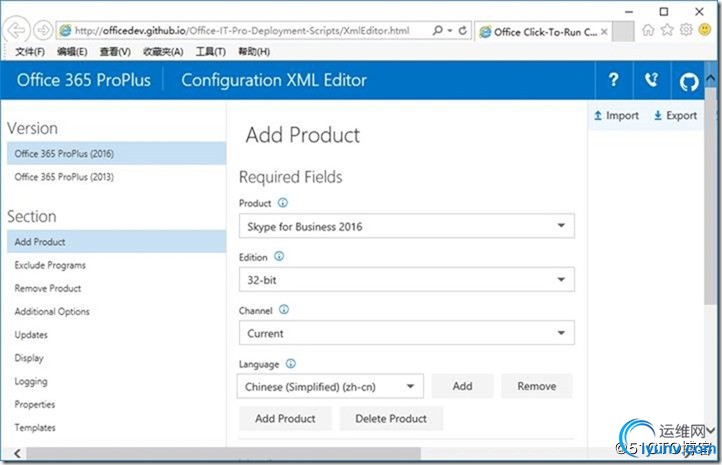Click the info icon next to Product
Viewport: 722px width, 465px height.
pyautogui.click(x=283, y=203)
